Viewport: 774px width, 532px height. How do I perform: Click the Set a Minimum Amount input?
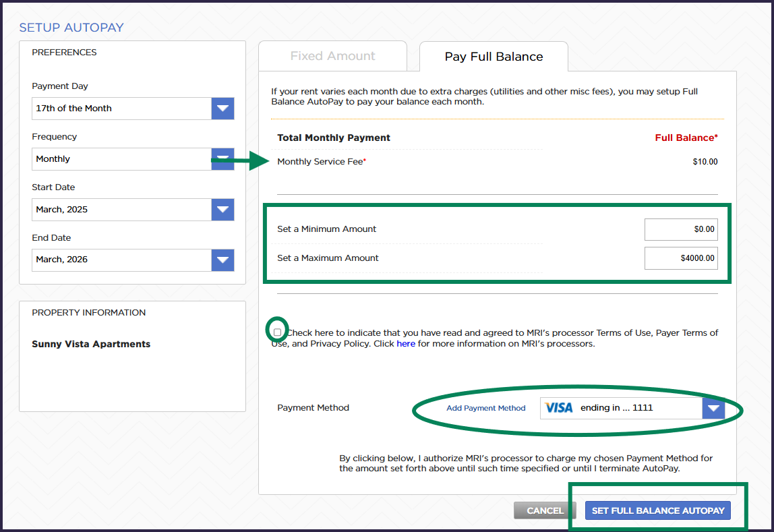[x=681, y=229]
